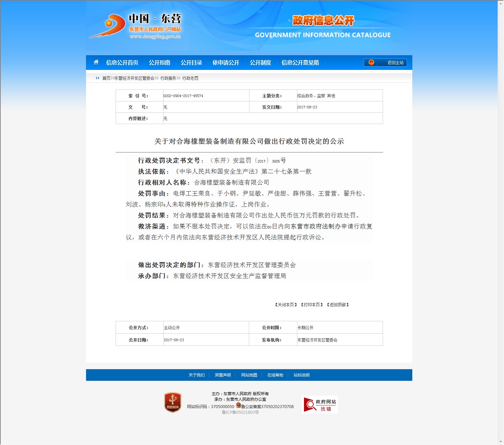This screenshot has height=445, width=504.
Task: Click the 返回顶部 link
Action: (x=338, y=305)
